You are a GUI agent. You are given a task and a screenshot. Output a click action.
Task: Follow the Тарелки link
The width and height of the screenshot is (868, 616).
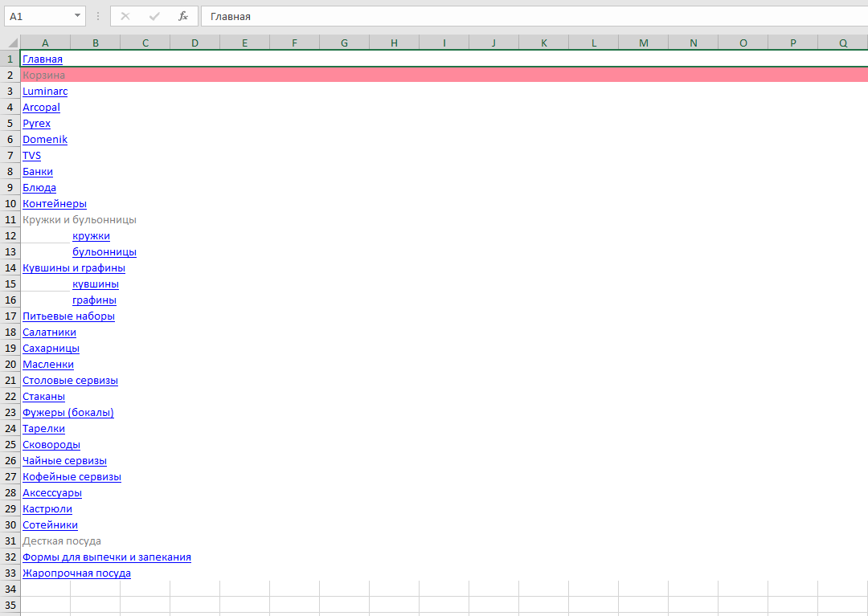click(x=43, y=428)
